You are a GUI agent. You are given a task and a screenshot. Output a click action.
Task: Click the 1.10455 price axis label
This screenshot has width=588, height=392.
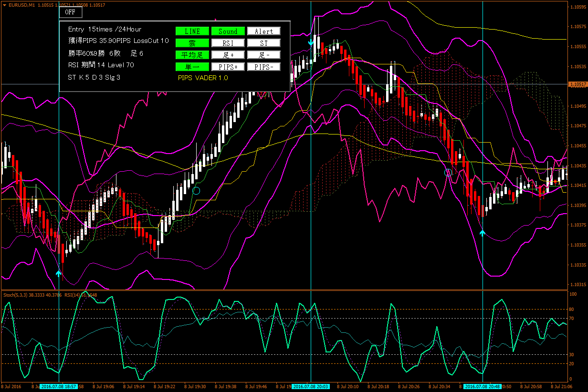[x=578, y=146]
